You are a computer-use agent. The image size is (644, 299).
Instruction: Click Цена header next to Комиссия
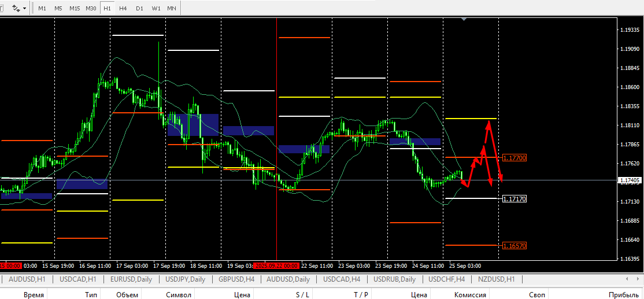pyautogui.click(x=419, y=294)
